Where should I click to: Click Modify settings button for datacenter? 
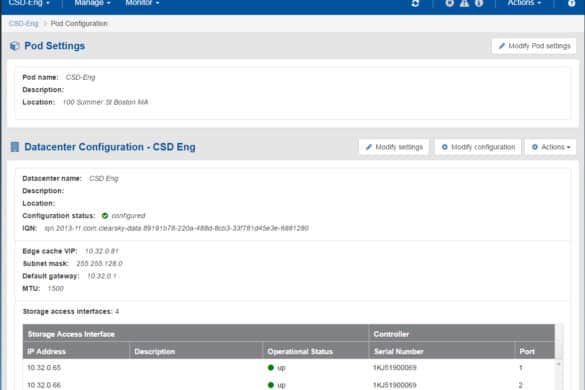click(x=394, y=147)
